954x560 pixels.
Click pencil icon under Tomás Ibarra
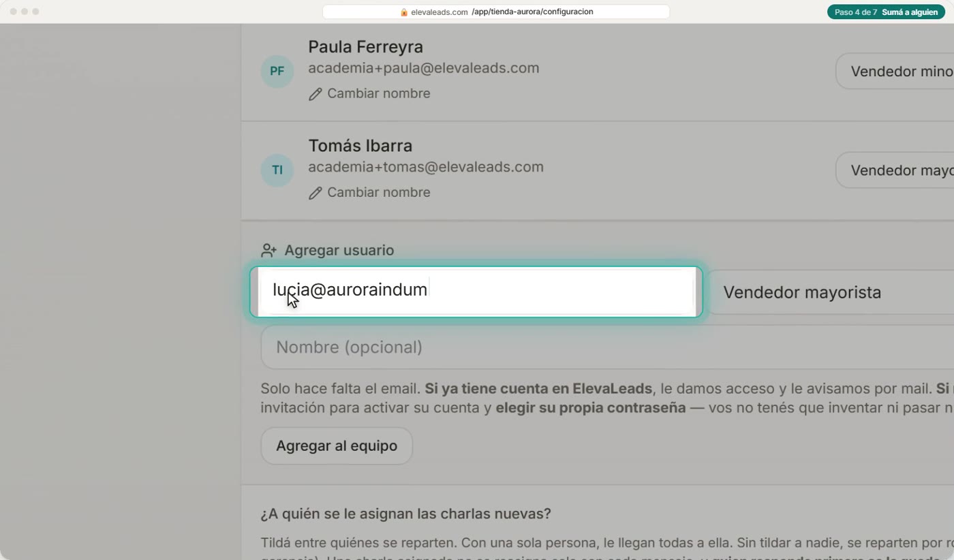(x=315, y=193)
